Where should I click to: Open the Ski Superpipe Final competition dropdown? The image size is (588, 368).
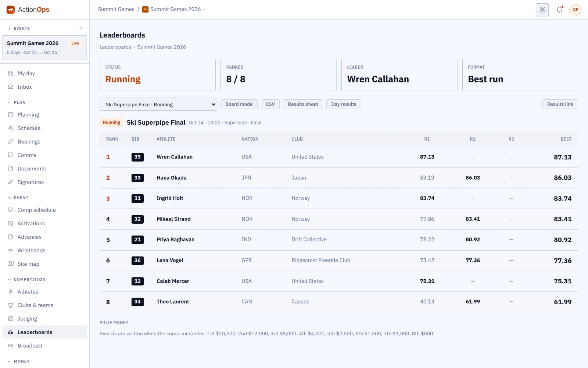(158, 105)
